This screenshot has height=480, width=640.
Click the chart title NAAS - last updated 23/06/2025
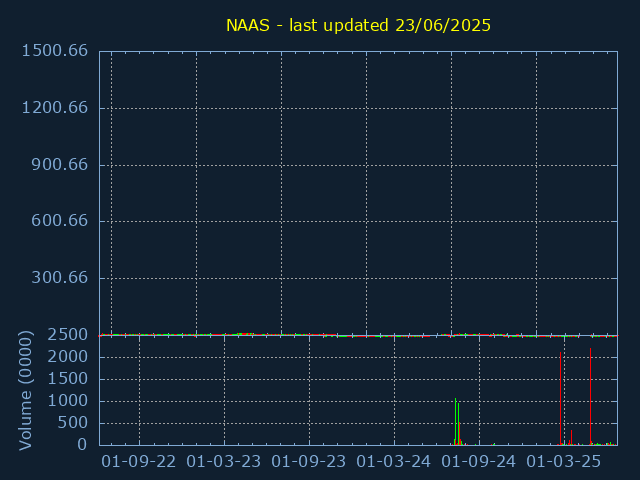(358, 25)
